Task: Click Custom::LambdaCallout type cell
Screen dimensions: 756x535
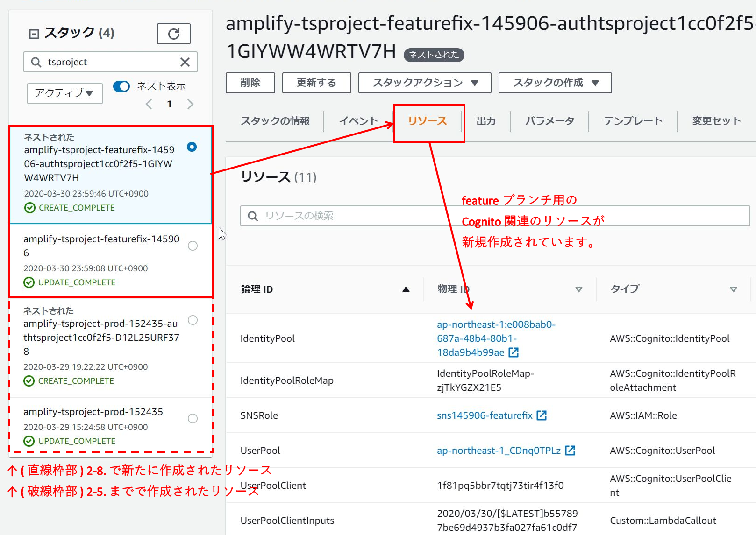Action: click(x=663, y=521)
